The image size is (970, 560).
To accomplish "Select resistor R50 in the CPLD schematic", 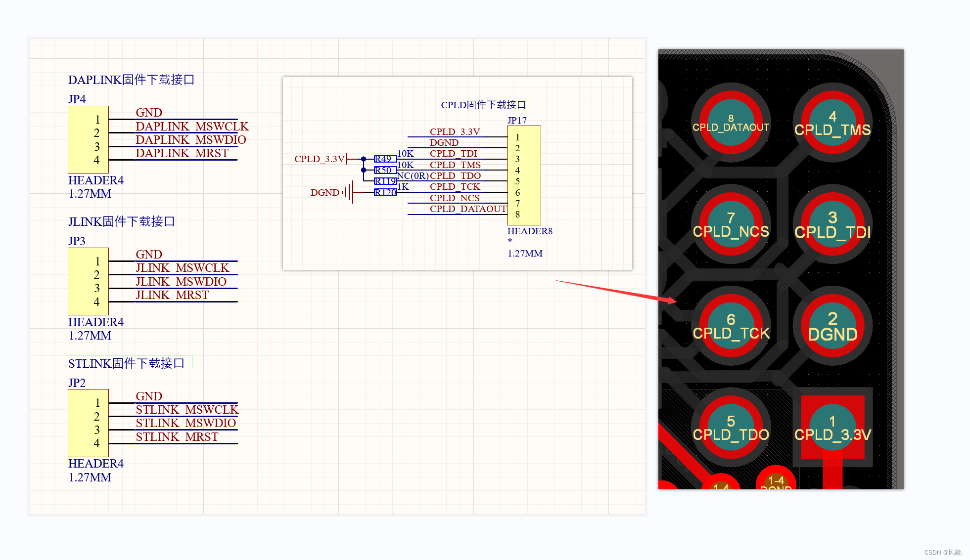I will click(x=385, y=170).
